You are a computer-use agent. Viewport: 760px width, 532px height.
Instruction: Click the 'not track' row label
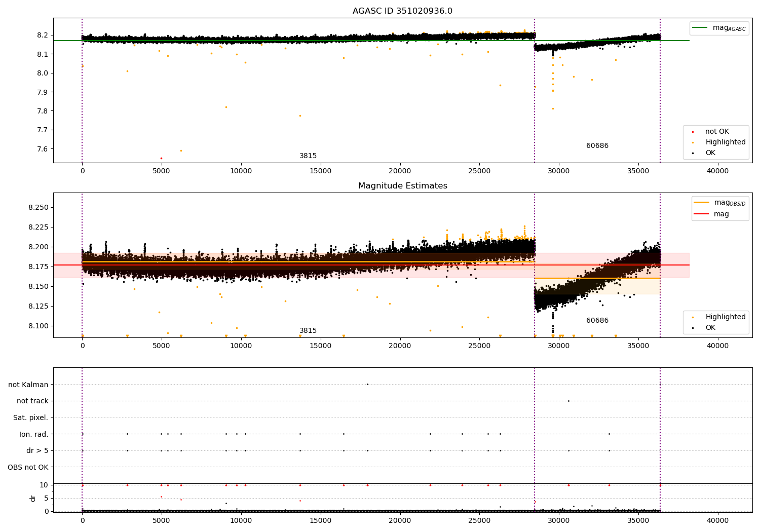(32, 401)
